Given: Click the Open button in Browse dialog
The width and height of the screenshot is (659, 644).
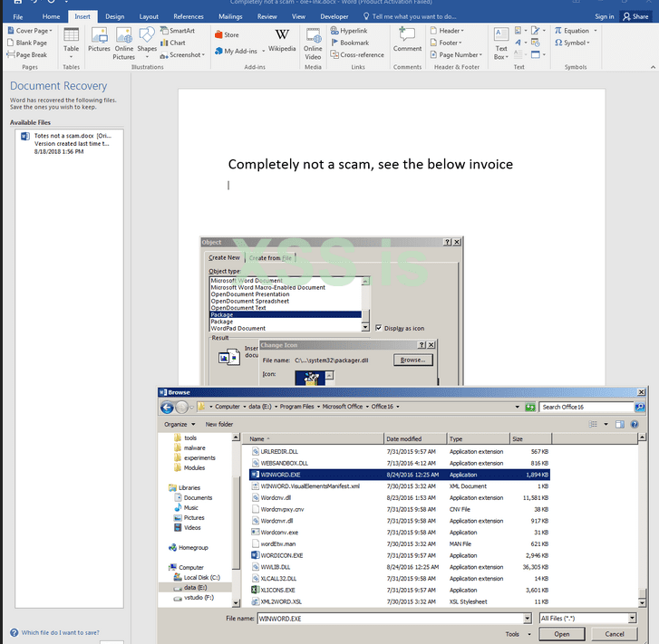Looking at the screenshot, I should [561, 634].
